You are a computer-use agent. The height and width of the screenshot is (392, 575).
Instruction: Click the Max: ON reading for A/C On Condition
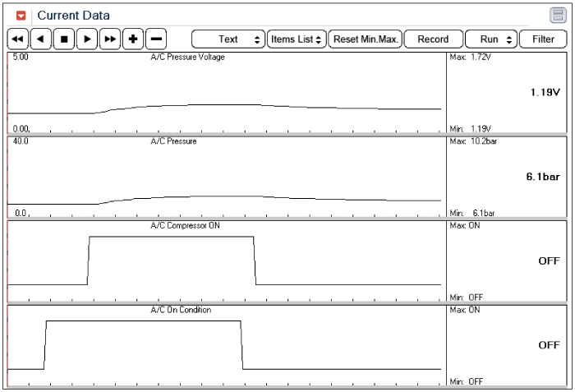(x=465, y=310)
